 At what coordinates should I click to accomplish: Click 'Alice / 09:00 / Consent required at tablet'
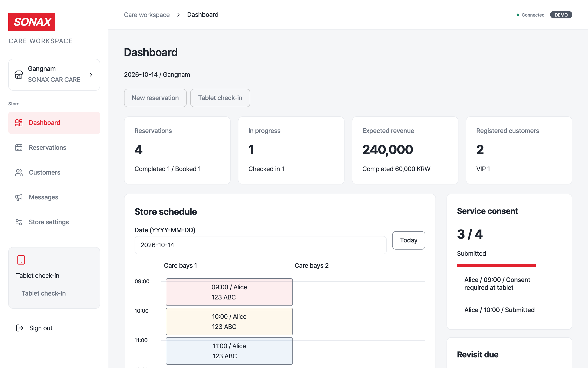point(497,284)
